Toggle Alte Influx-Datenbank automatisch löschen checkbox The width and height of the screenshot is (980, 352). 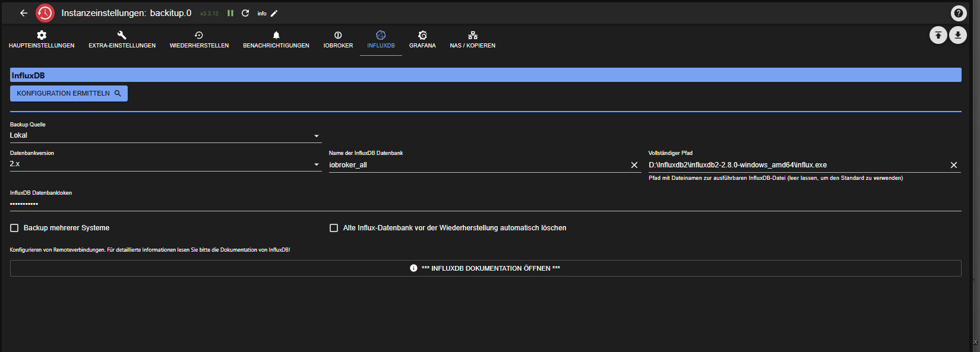point(334,228)
